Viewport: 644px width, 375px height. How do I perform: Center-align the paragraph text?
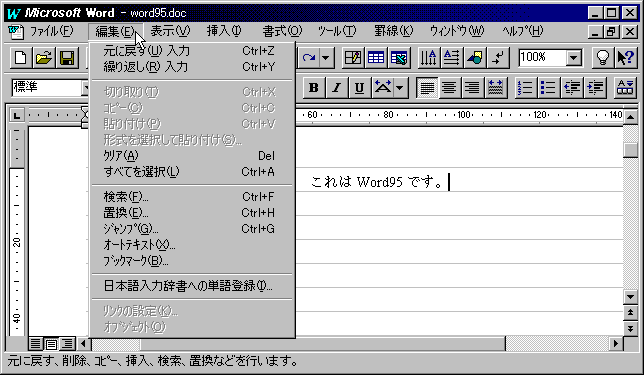(449, 87)
